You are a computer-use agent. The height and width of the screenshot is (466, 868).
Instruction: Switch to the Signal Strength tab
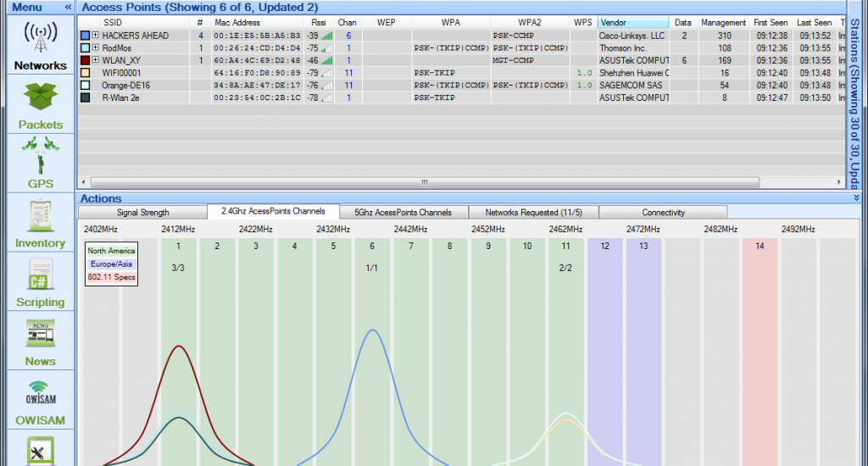coord(142,213)
